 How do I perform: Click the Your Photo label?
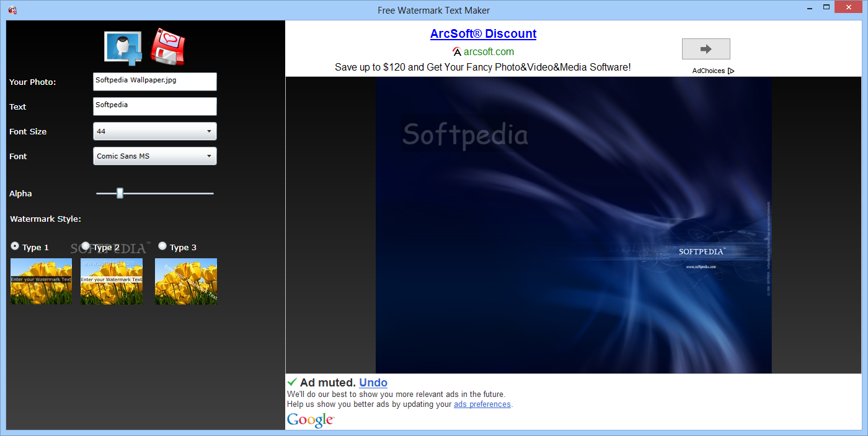tap(32, 82)
